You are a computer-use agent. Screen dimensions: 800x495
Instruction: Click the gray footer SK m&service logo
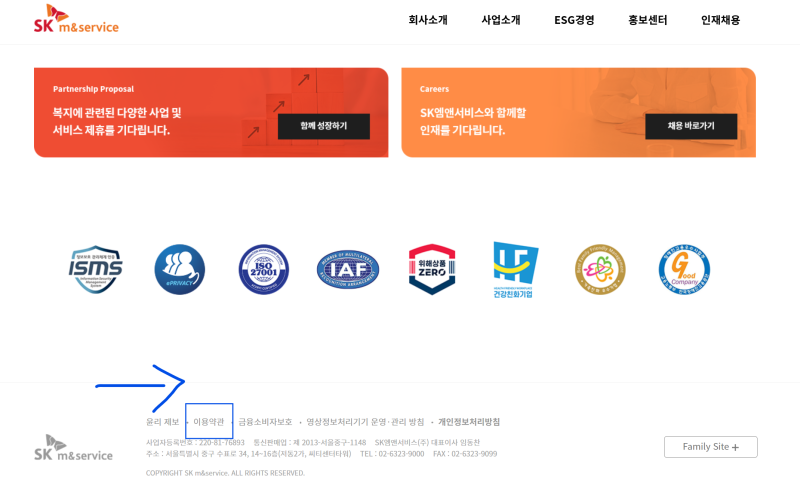(73, 448)
